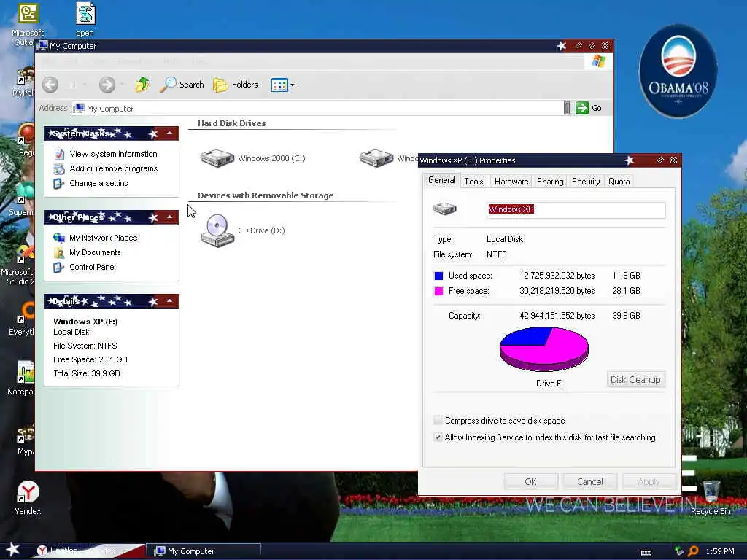The image size is (747, 560).
Task: Switch to the Hardware tab
Action: [511, 182]
